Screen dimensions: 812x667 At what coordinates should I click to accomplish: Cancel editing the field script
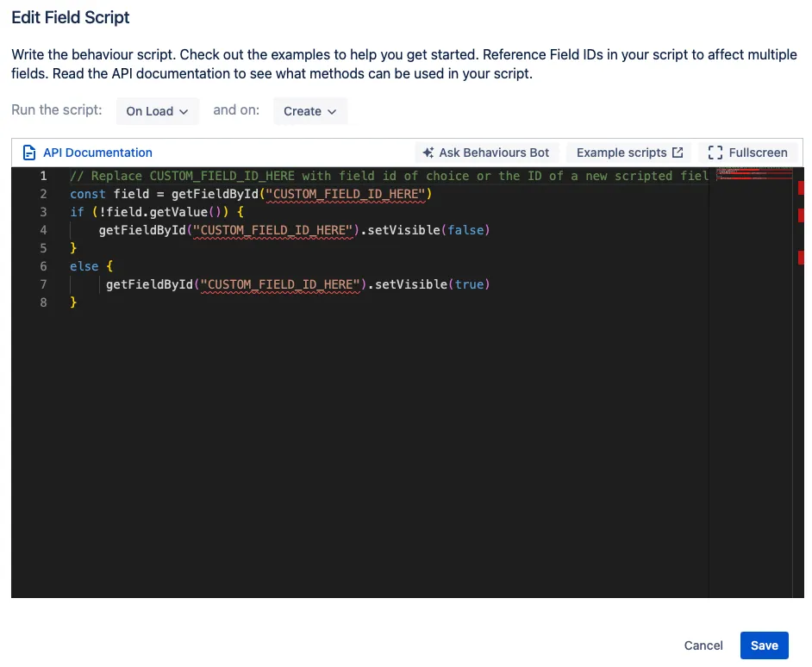click(x=703, y=645)
